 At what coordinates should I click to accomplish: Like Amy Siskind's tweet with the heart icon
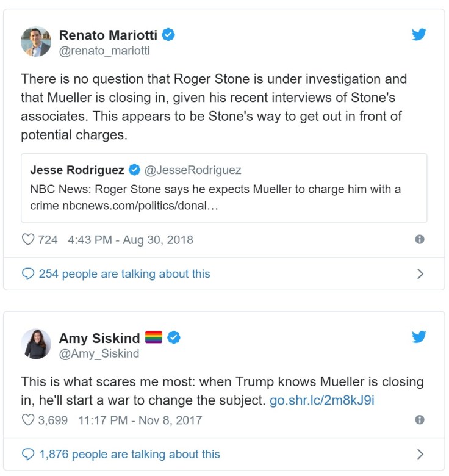tap(28, 420)
